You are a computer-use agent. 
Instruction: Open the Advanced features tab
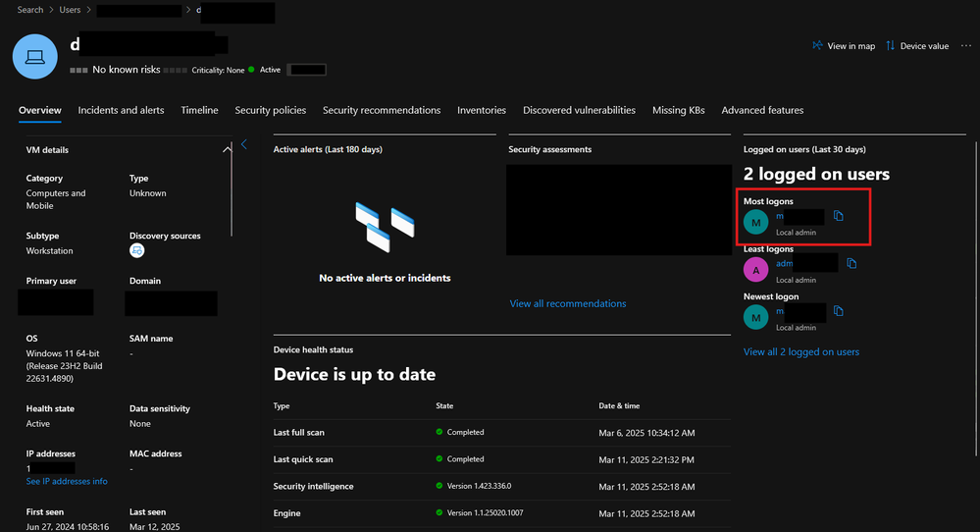click(x=762, y=110)
